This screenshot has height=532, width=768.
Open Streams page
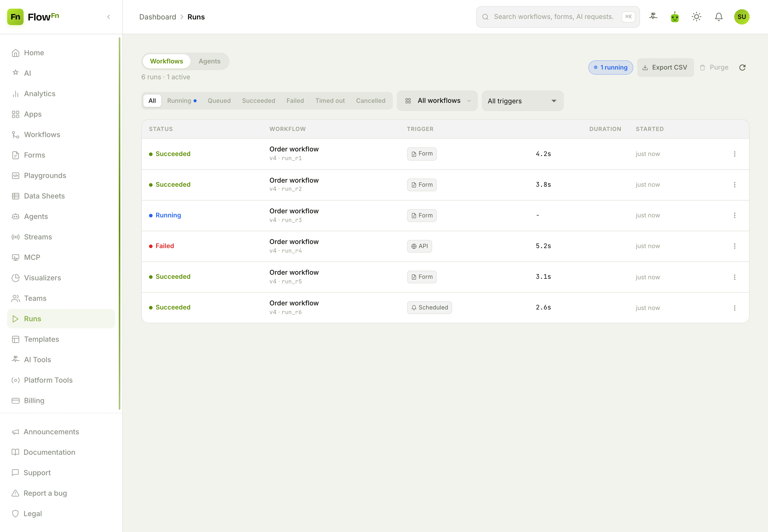click(61, 237)
